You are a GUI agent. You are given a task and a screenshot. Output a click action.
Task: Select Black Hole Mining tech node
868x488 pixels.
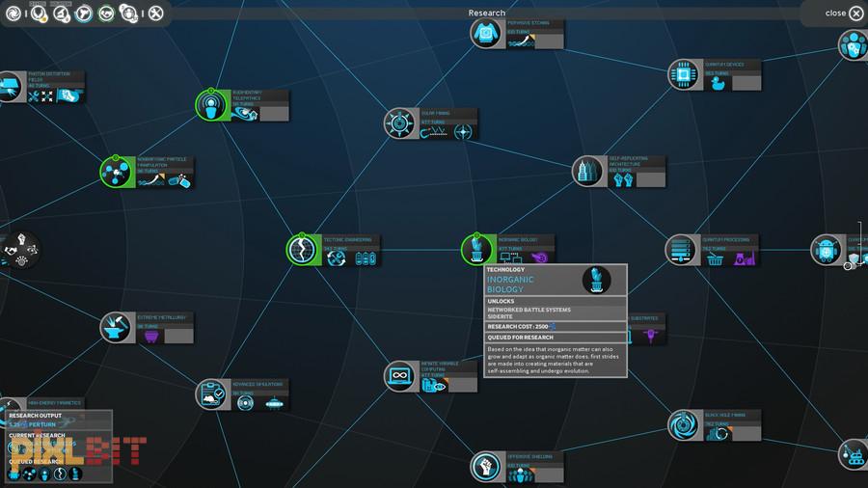684,425
